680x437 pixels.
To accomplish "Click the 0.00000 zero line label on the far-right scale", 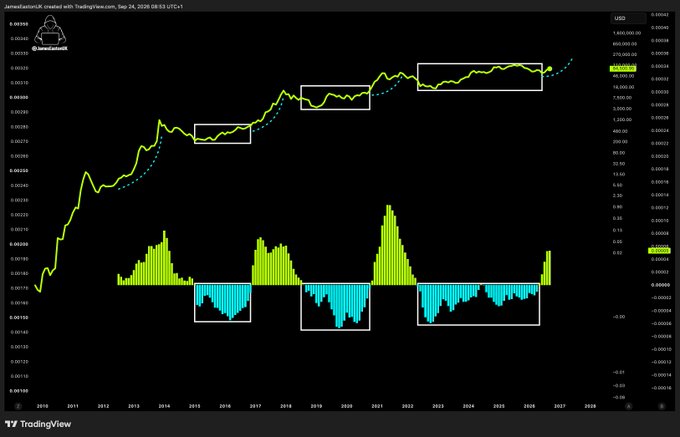I will click(x=659, y=285).
